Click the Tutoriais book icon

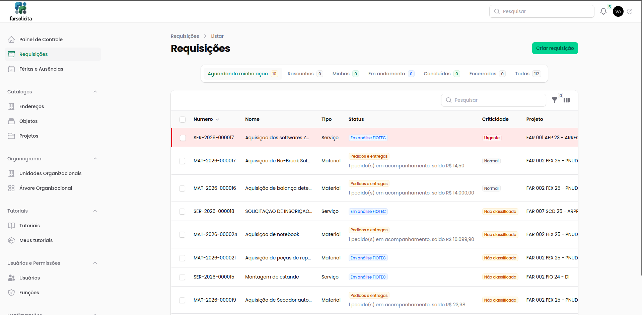(11, 226)
